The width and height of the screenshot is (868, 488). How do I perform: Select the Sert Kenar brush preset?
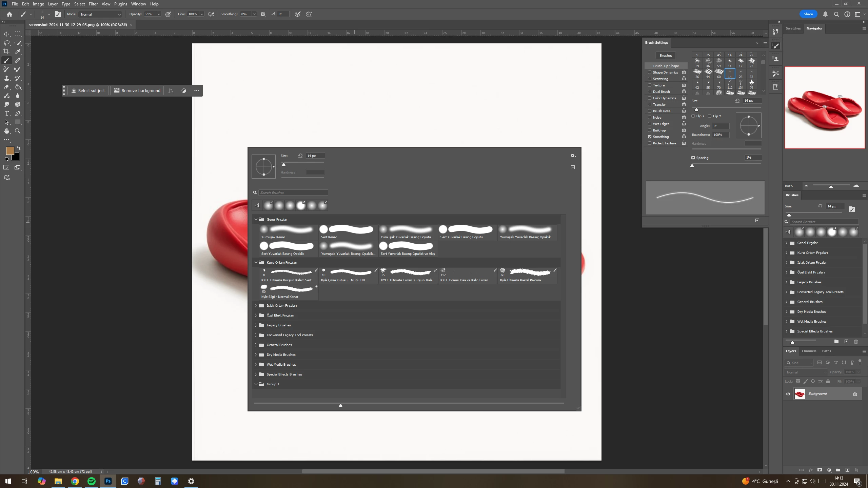pos(348,232)
